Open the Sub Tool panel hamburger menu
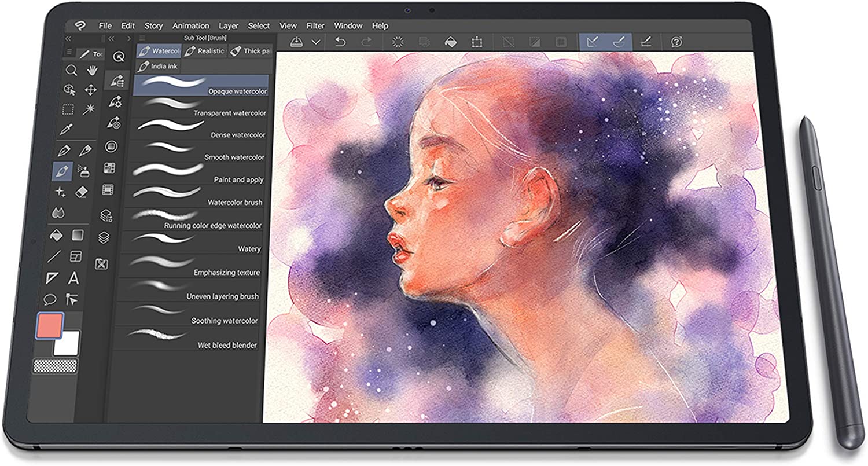 coord(142,38)
